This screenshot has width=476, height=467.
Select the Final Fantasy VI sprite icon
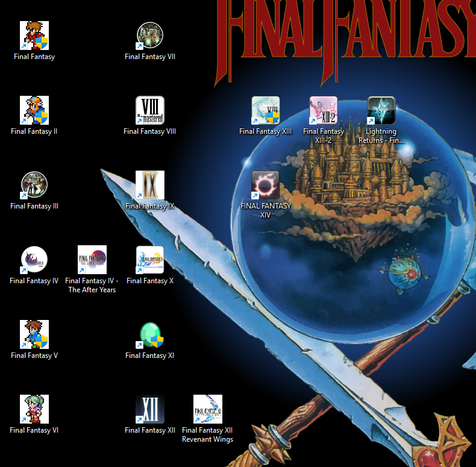pos(34,409)
